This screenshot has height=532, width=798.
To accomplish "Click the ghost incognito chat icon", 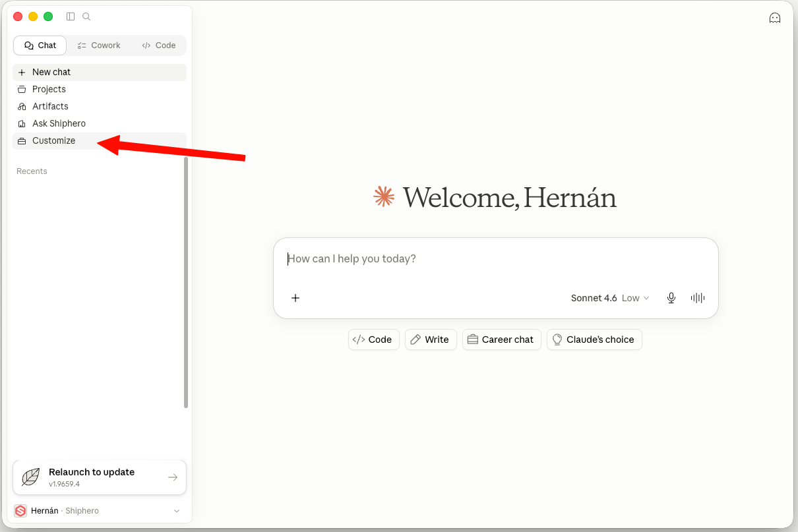I will pyautogui.click(x=775, y=18).
